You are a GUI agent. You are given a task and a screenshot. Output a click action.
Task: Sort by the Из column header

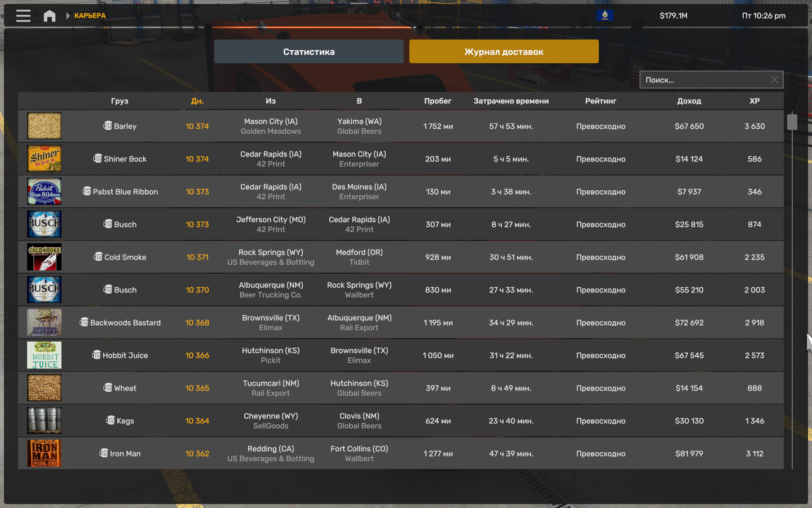pyautogui.click(x=271, y=101)
